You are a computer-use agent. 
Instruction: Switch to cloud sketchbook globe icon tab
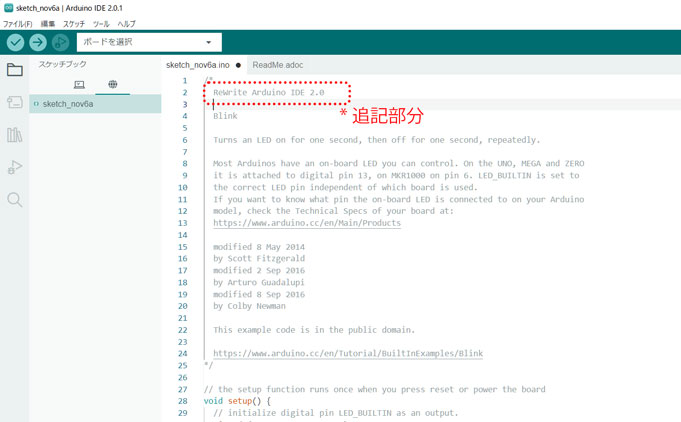[112, 84]
